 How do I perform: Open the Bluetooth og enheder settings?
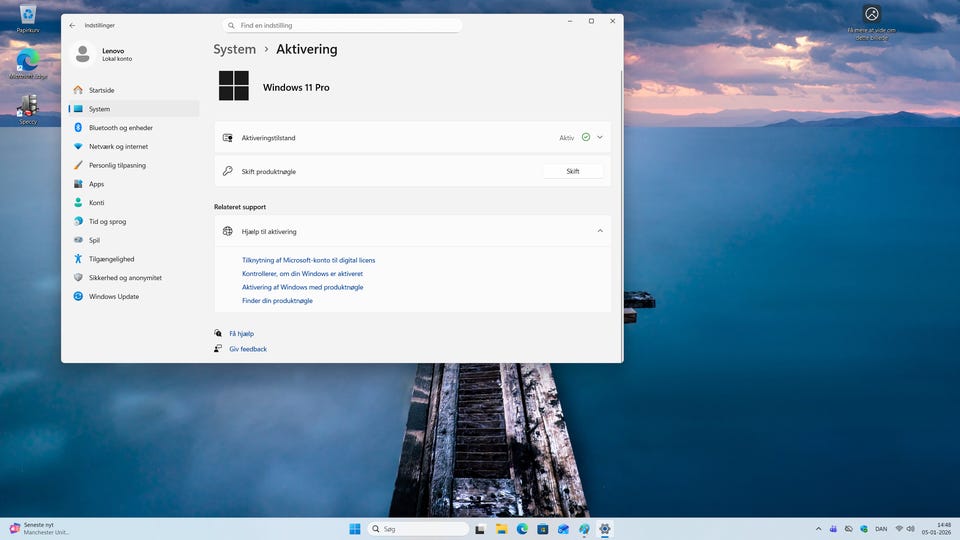tap(120, 128)
